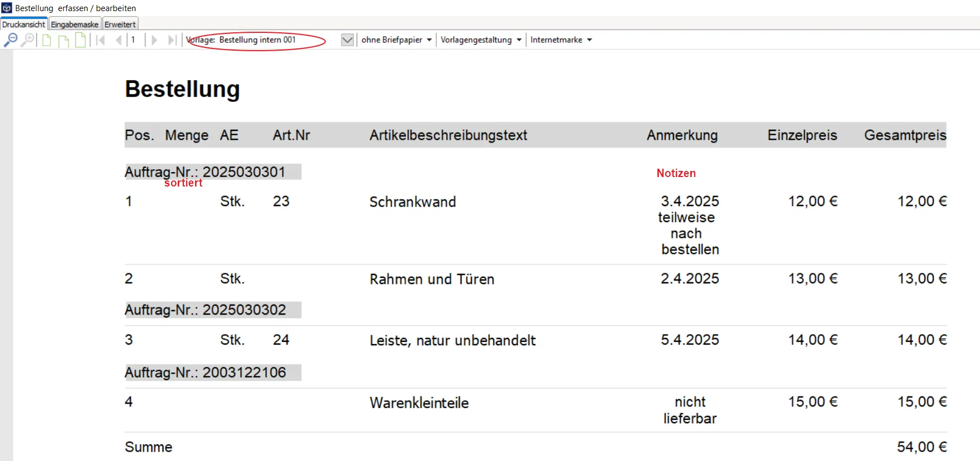Click the application icon in title bar
The height and width of the screenshot is (461, 980).
(x=7, y=8)
